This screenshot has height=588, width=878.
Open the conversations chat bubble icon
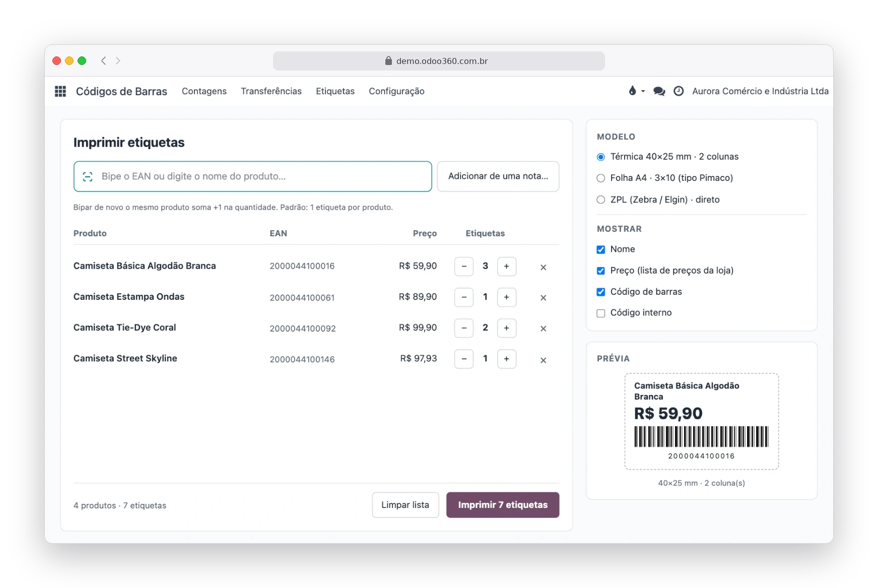[659, 91]
